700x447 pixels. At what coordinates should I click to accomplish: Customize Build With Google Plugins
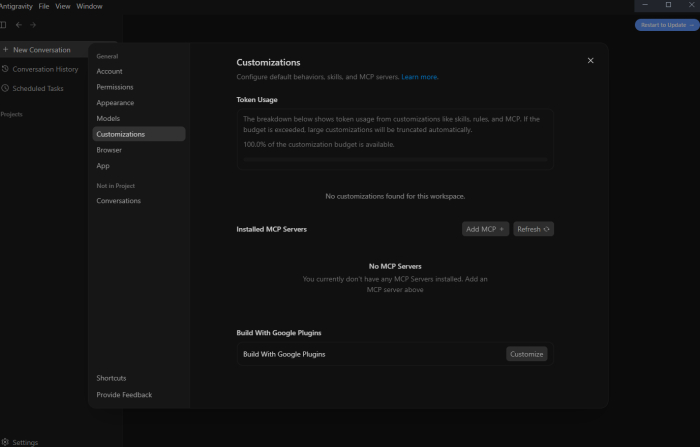click(527, 354)
